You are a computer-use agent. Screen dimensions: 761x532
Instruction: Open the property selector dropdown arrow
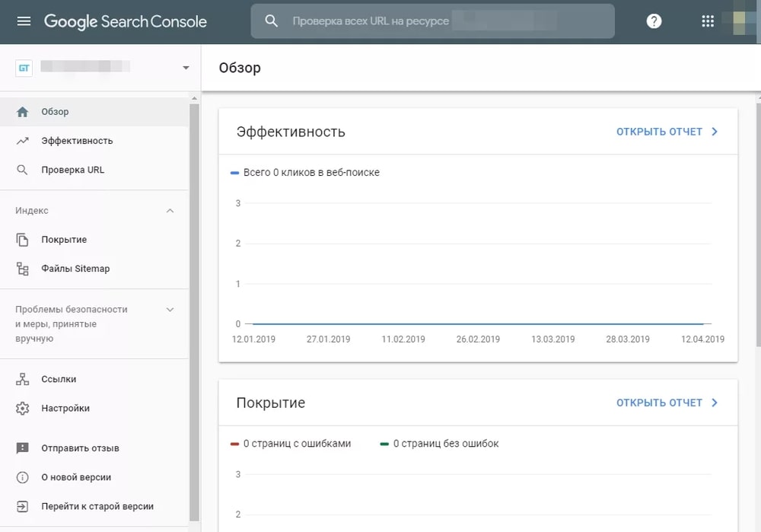coord(186,68)
